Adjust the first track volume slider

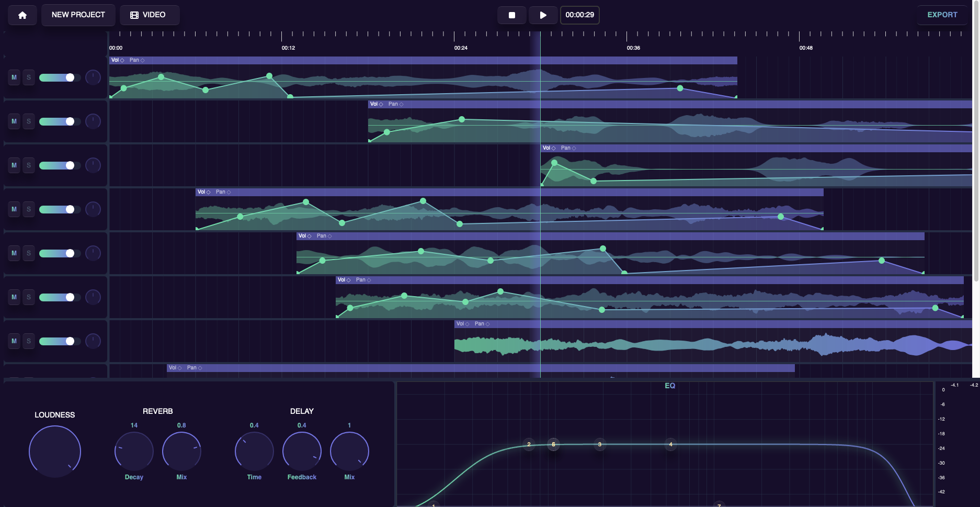coord(60,77)
